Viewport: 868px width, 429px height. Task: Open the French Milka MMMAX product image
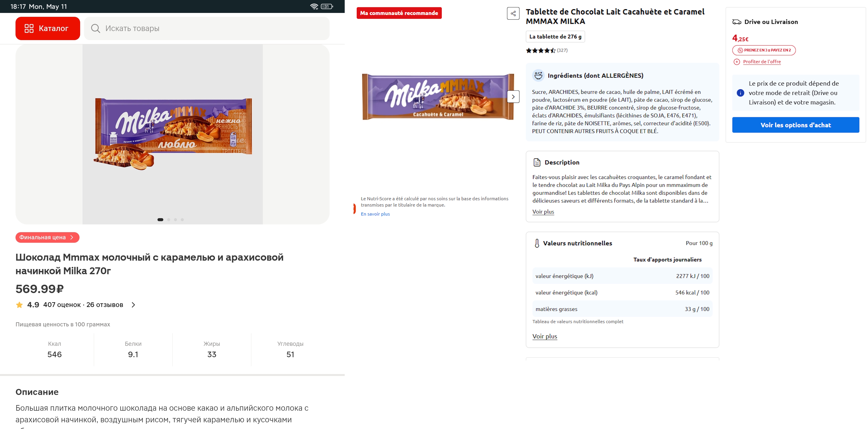[438, 97]
